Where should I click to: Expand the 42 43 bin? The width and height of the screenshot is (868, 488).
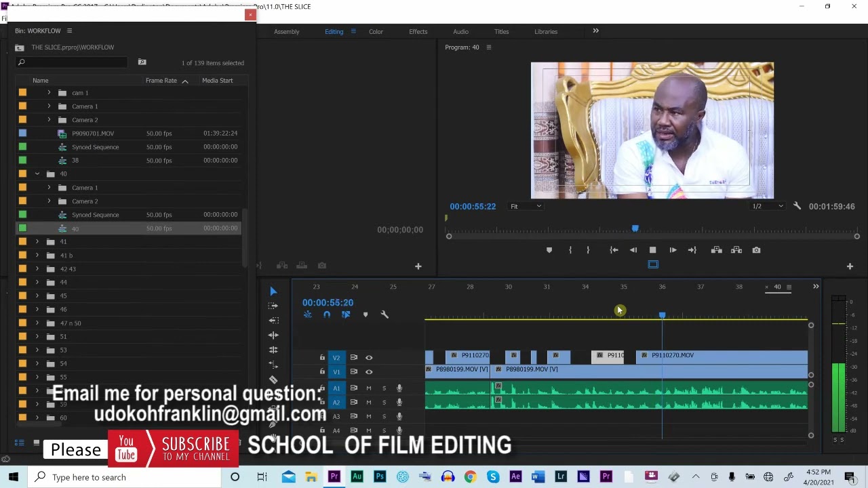pyautogui.click(x=37, y=269)
